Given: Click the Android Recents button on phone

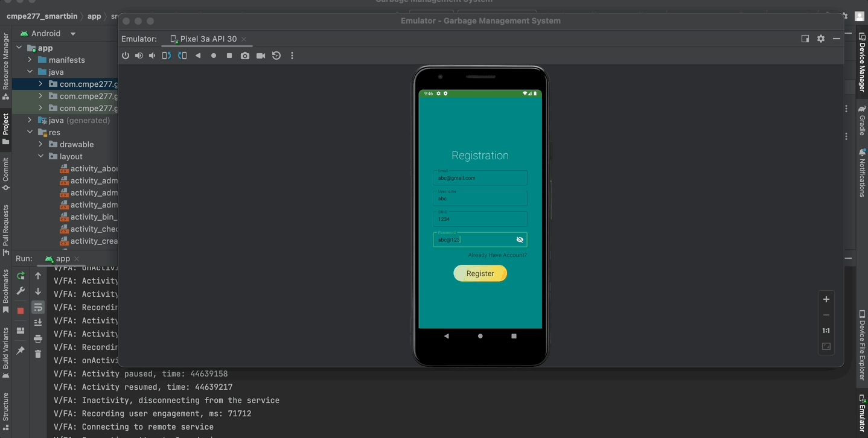Looking at the screenshot, I should click(514, 336).
